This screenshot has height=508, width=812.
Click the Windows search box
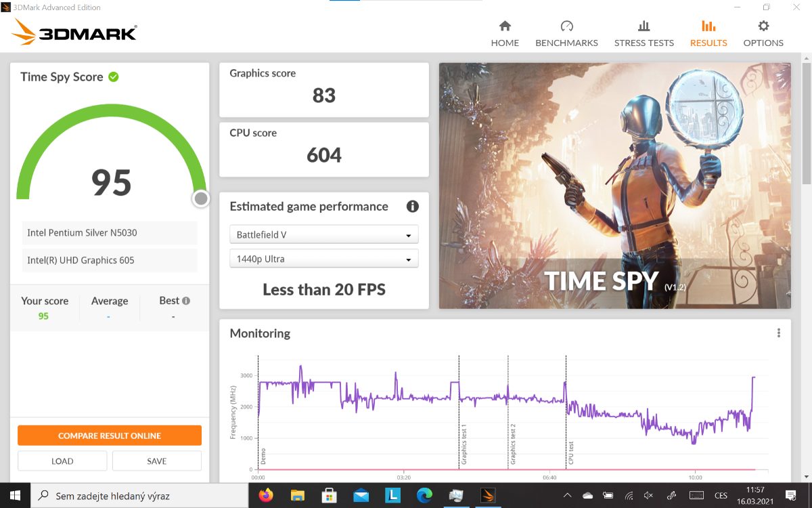coord(142,495)
